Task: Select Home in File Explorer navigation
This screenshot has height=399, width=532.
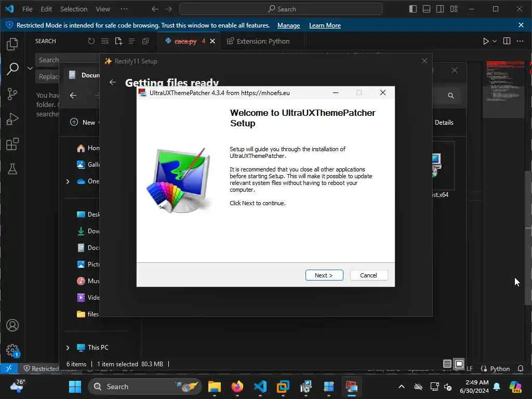Action: 88,148
